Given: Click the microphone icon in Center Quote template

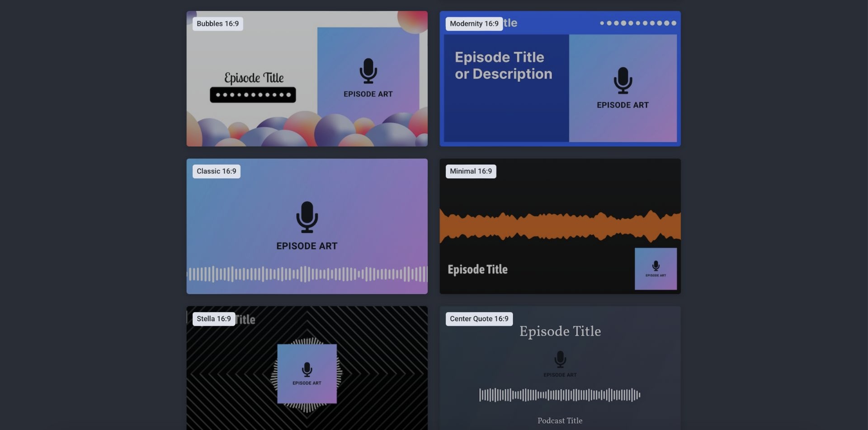Looking at the screenshot, I should pyautogui.click(x=560, y=359).
